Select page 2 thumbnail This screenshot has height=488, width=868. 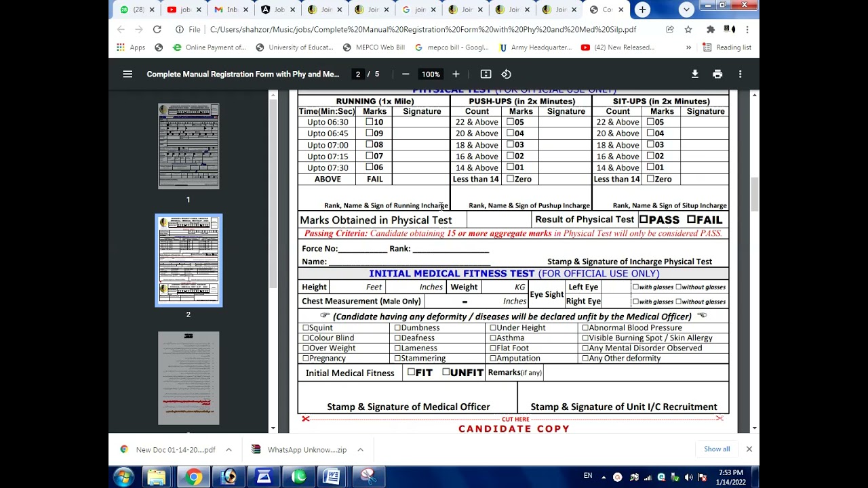click(189, 260)
